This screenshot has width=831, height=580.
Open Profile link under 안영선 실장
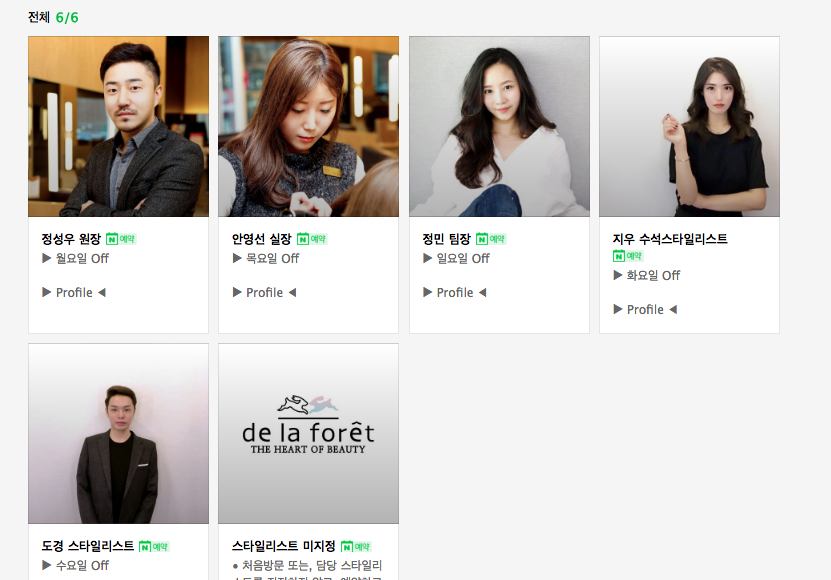[x=264, y=293]
